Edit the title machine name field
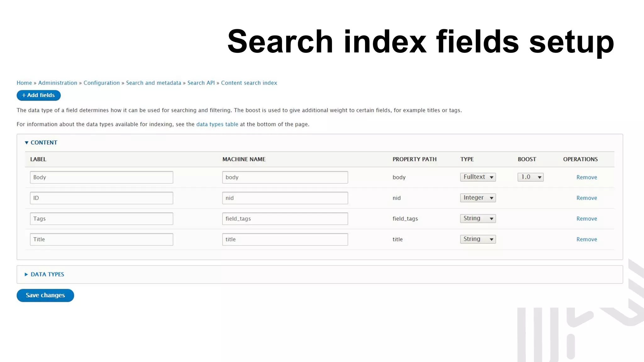Image resolution: width=644 pixels, height=362 pixels. (x=285, y=239)
